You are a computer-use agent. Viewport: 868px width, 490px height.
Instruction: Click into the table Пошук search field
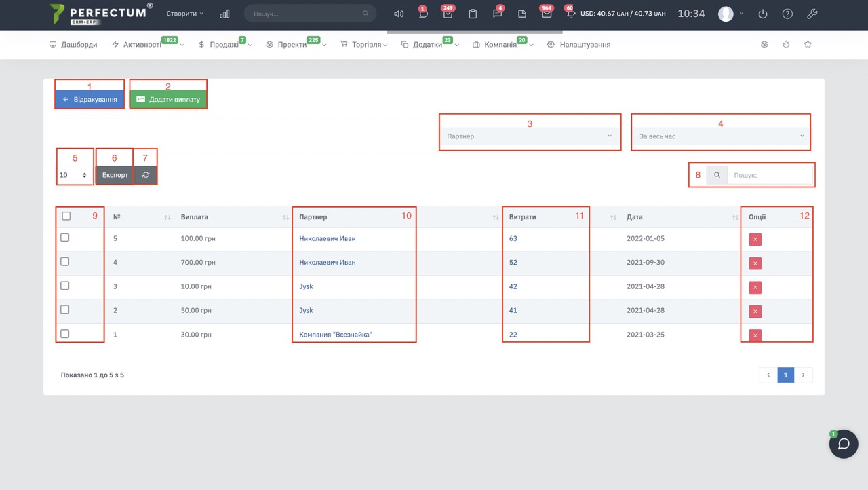pos(769,175)
